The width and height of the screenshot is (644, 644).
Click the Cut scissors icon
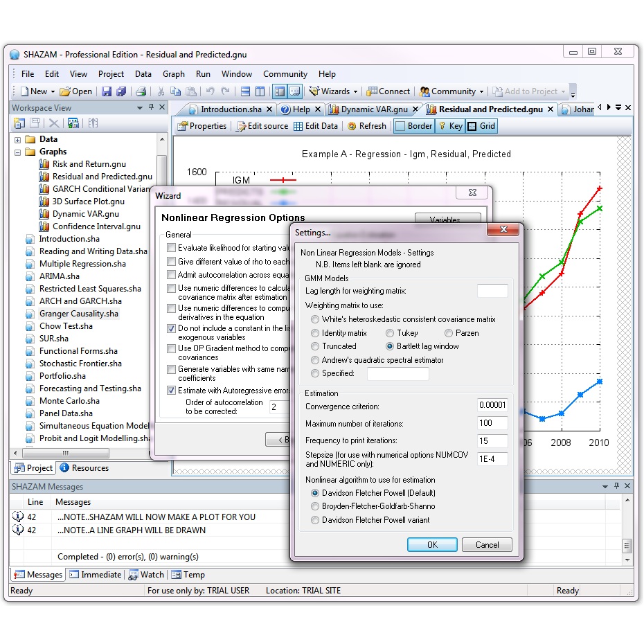pos(161,91)
